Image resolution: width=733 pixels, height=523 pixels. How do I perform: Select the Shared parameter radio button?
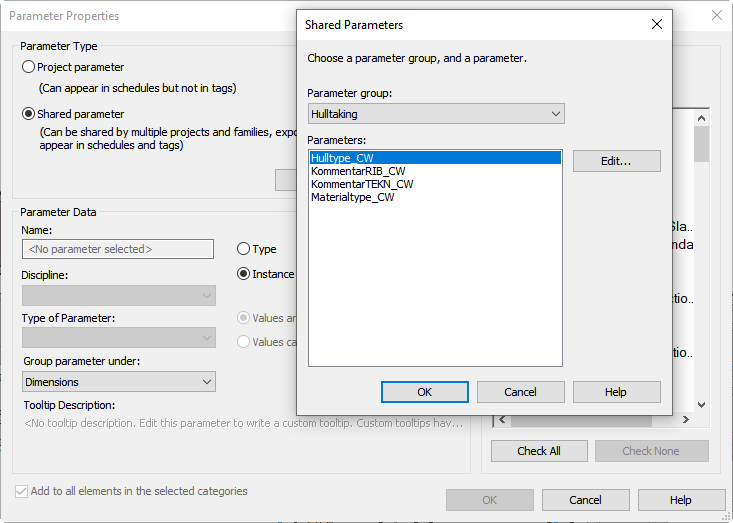pyautogui.click(x=29, y=114)
